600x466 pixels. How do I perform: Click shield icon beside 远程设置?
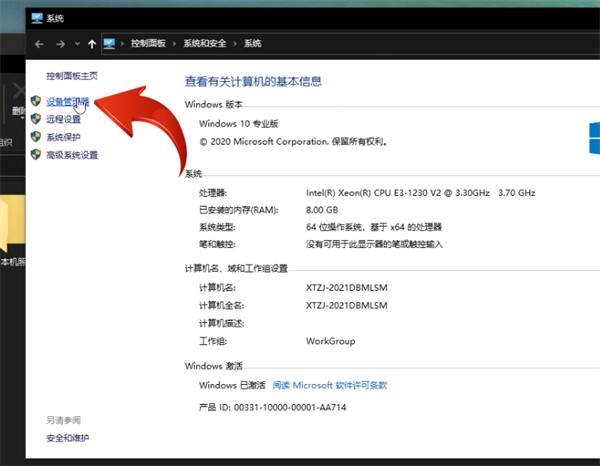click(36, 119)
